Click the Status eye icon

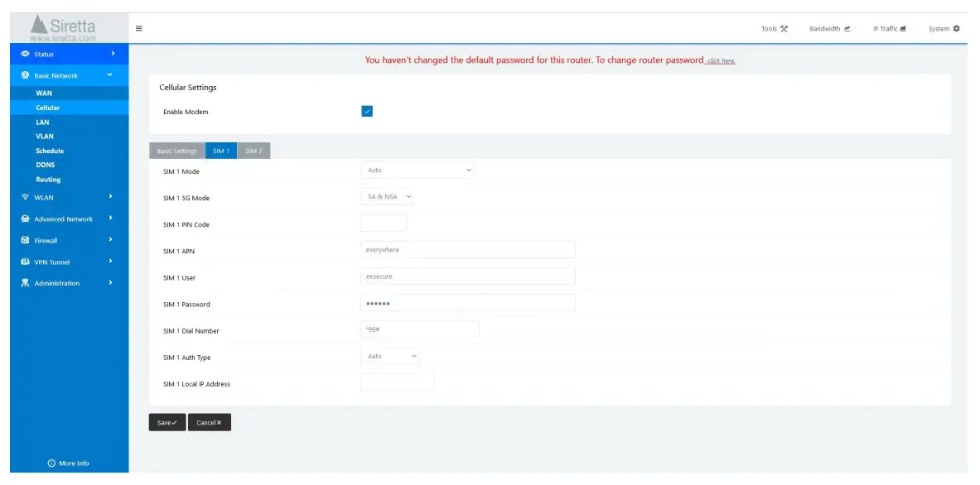[x=25, y=54]
